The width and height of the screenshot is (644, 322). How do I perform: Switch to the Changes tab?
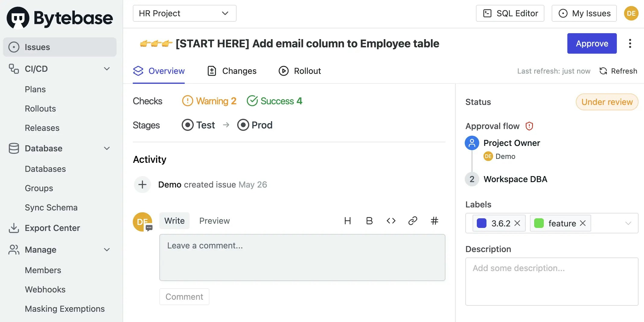(232, 71)
